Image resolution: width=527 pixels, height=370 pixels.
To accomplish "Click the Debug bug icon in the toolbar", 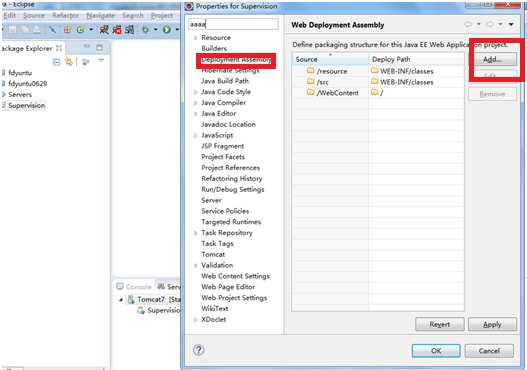I will tap(146, 30).
